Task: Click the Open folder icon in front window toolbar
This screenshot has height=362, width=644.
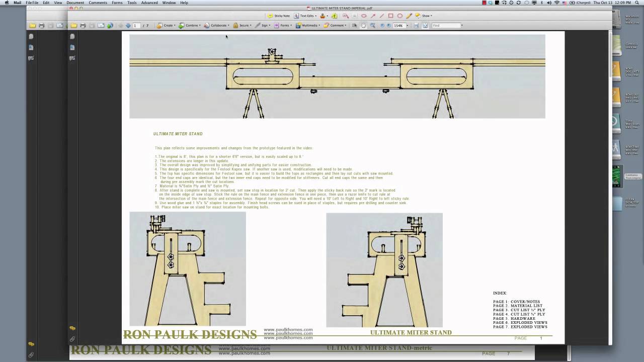Action: pyautogui.click(x=73, y=25)
